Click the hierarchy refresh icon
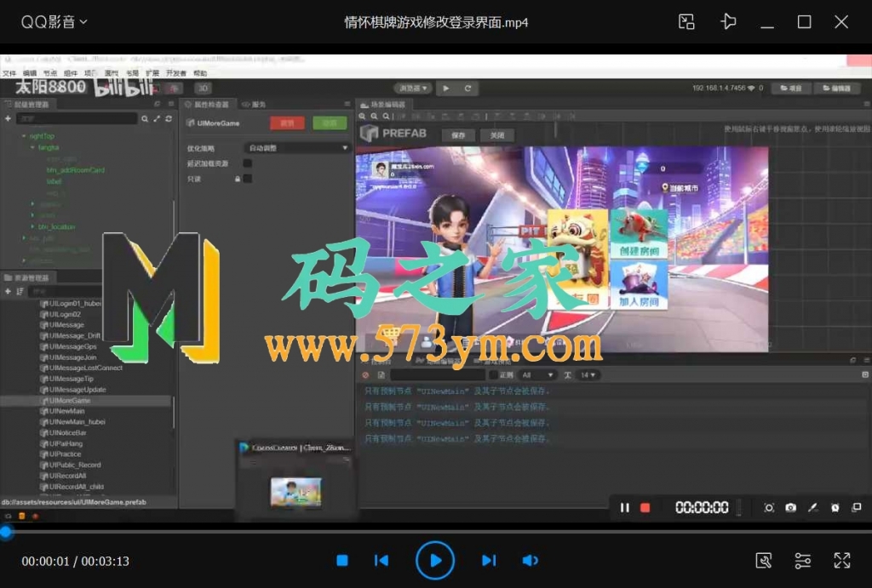The image size is (872, 588). [x=169, y=118]
